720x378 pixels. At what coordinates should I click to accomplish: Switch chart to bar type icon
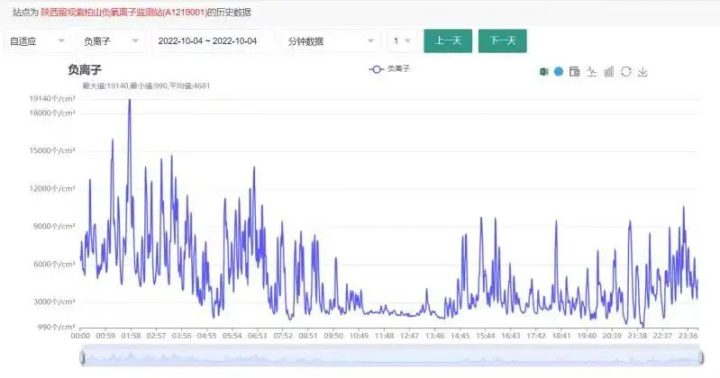point(609,72)
